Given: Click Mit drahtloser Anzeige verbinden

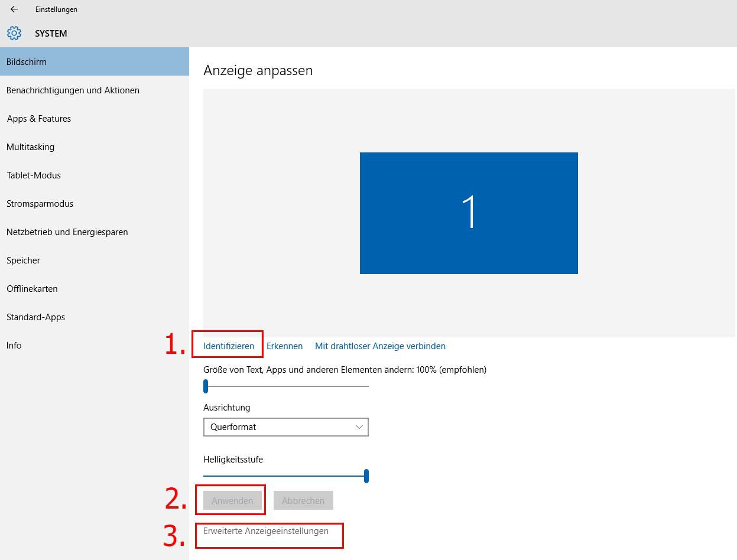Looking at the screenshot, I should coord(380,346).
